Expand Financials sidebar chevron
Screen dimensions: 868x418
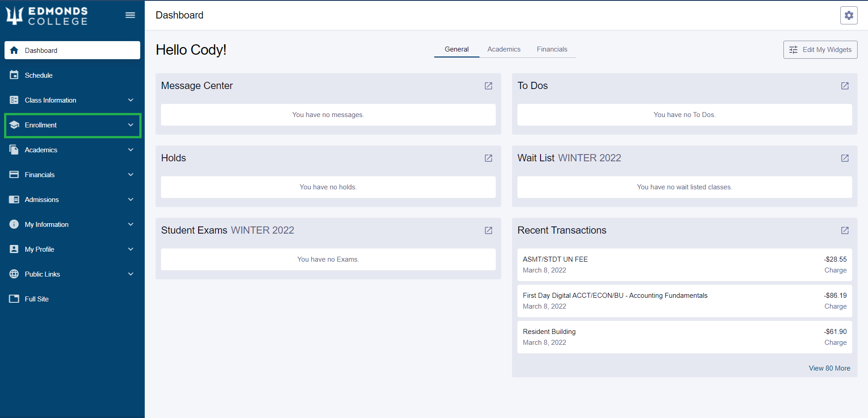[131, 174]
